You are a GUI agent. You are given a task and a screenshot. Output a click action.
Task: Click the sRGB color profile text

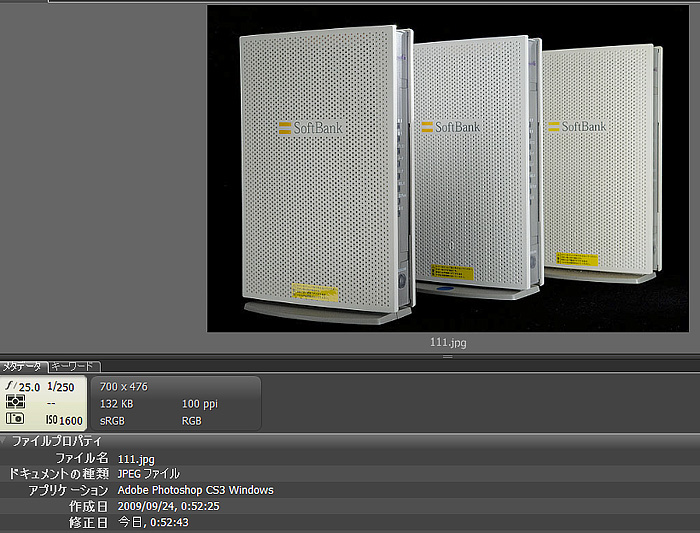pos(112,421)
